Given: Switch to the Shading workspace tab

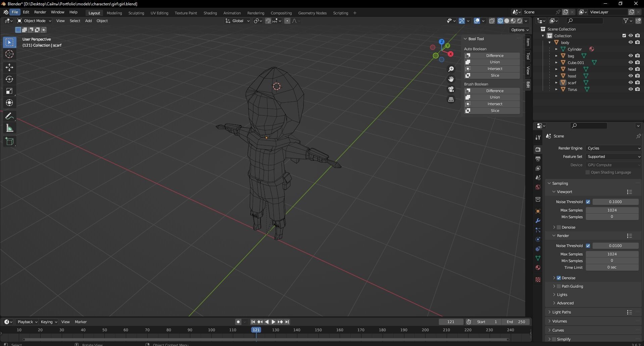Looking at the screenshot, I should pyautogui.click(x=210, y=13).
